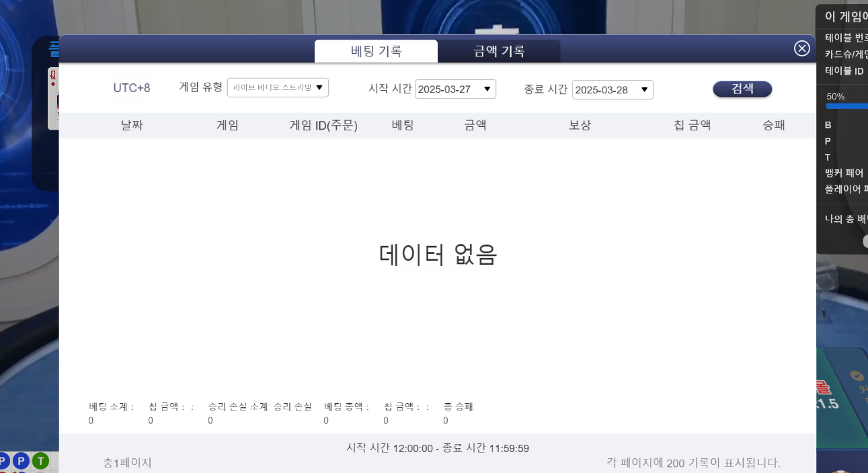Open the 종료 시간 date dropdown
Screen dimensions: 868x473
(x=613, y=90)
